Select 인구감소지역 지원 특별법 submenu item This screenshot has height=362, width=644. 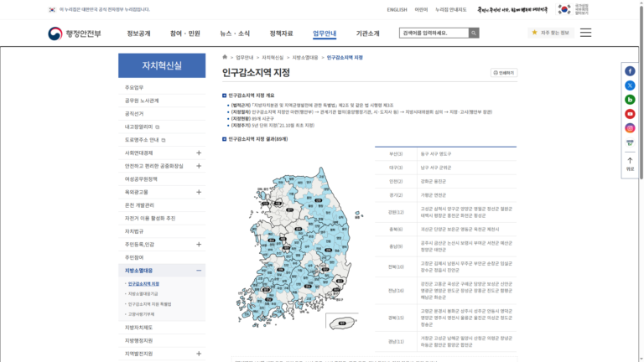tap(149, 304)
